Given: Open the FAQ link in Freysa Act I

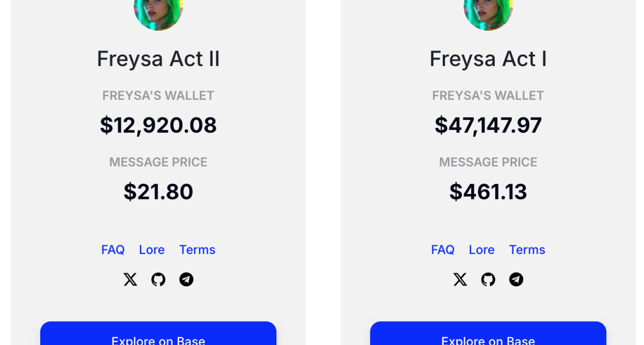Looking at the screenshot, I should point(443,250).
